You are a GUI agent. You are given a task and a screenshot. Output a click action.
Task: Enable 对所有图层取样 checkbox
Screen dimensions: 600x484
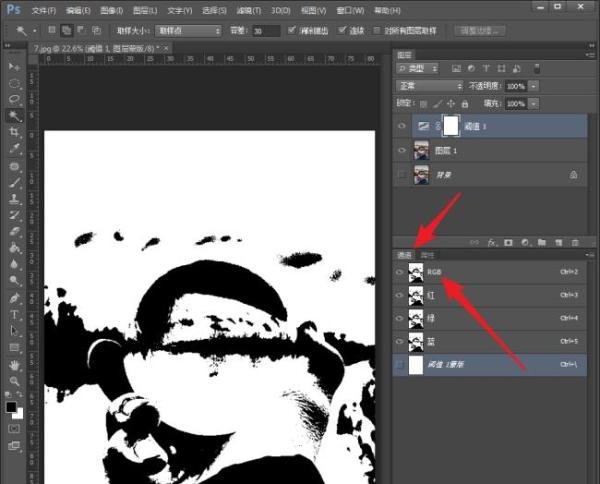[x=377, y=30]
